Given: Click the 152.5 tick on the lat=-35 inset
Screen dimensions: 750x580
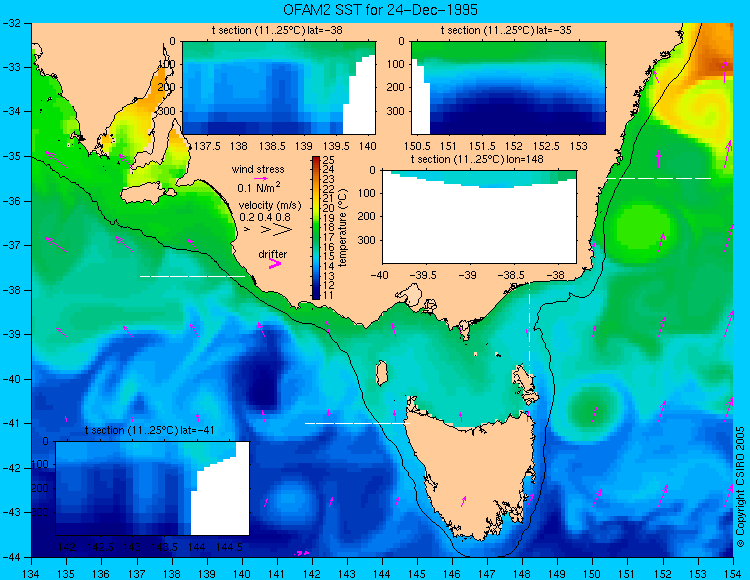Looking at the screenshot, I should click(546, 146).
